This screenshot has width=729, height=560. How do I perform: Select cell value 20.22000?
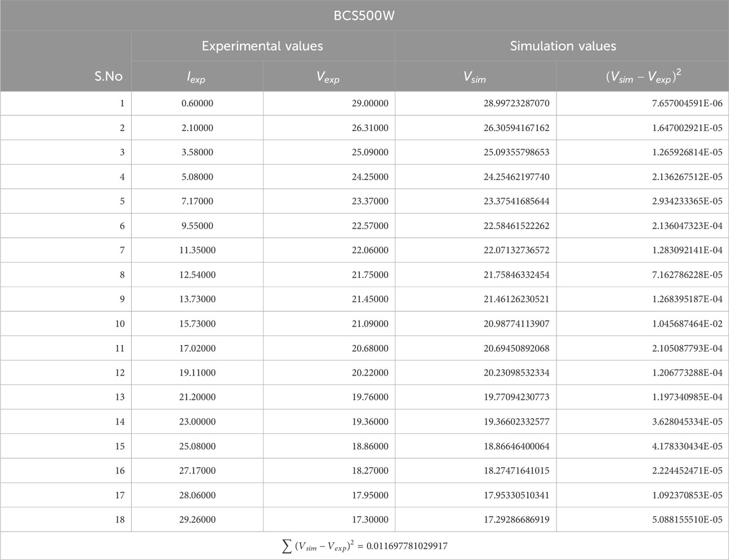coord(370,373)
